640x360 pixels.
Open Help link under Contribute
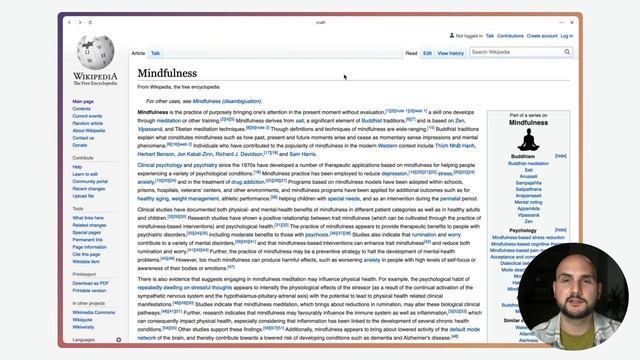tap(77, 167)
